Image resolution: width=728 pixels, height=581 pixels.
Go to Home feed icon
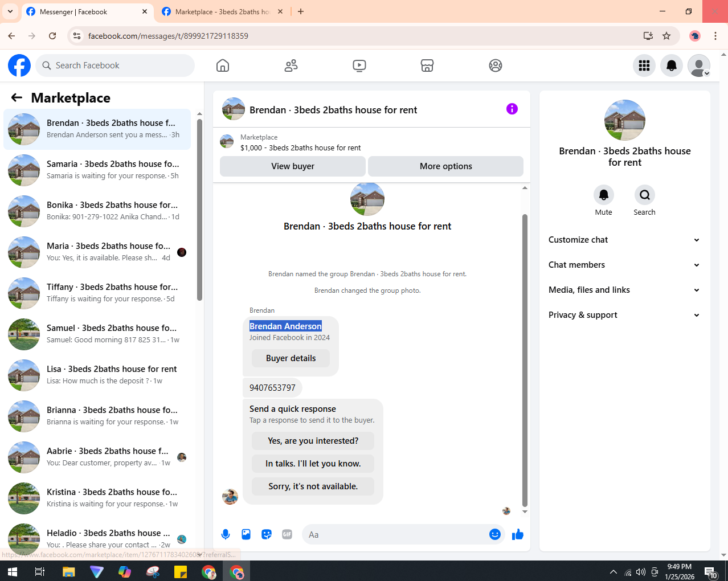(223, 66)
